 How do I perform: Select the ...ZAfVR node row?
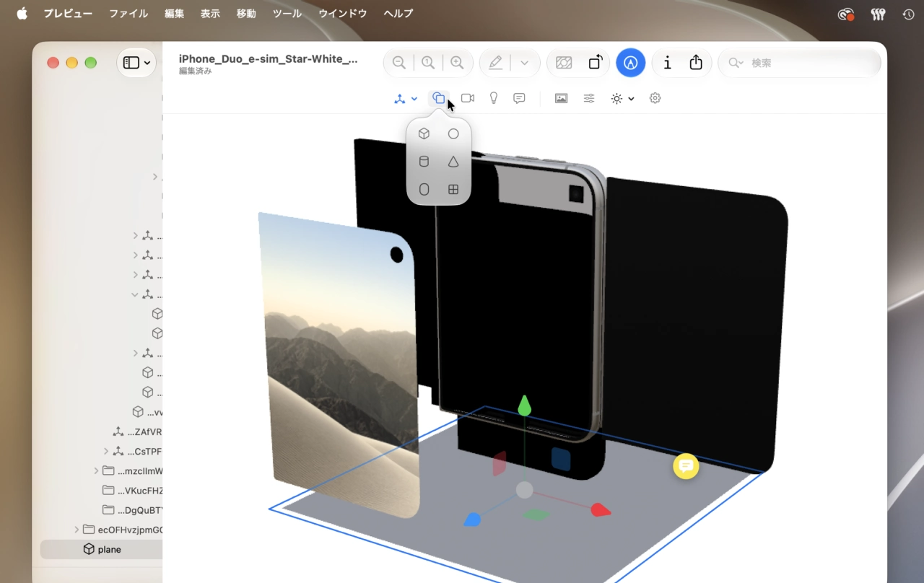click(101, 432)
